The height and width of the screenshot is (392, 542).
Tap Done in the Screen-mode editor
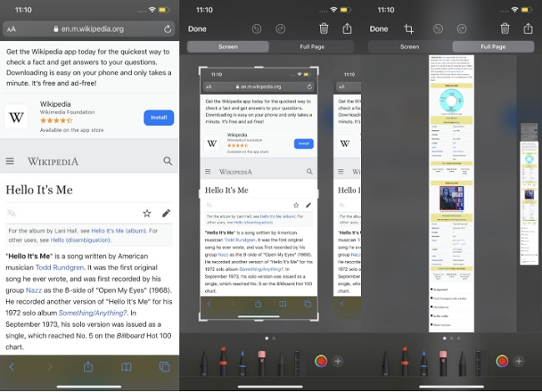(x=197, y=29)
